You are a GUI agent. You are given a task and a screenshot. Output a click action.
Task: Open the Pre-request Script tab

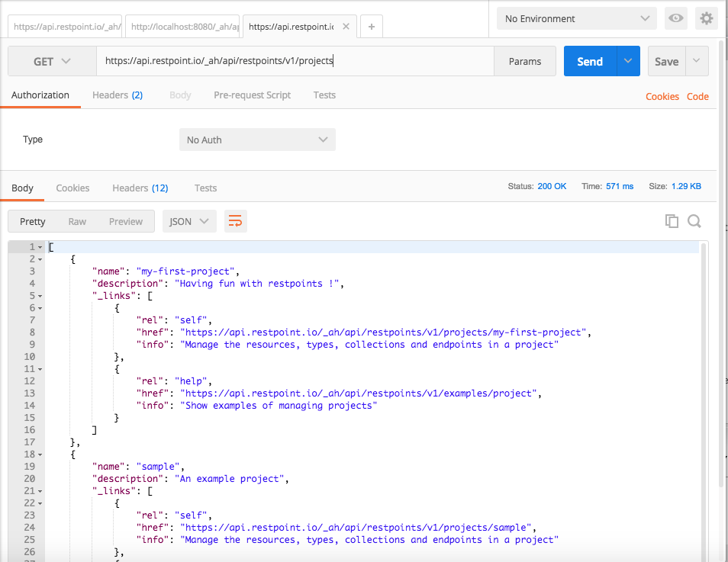pyautogui.click(x=252, y=95)
